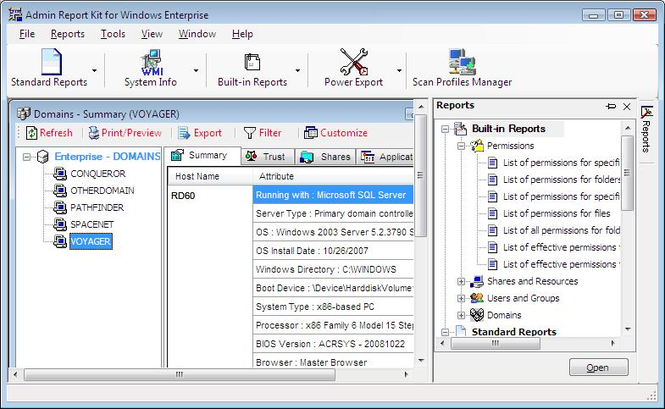The width and height of the screenshot is (665, 409).
Task: Close the Reports panel
Action: coord(626,106)
